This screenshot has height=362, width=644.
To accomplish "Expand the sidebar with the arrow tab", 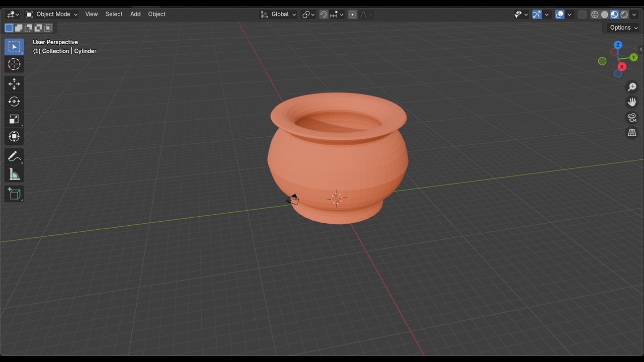I will point(641,49).
